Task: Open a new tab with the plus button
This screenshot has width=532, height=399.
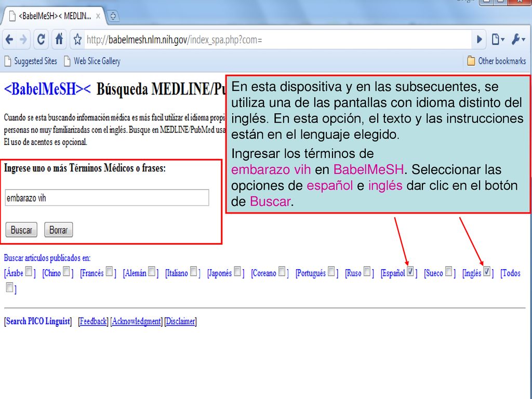Action: [113, 16]
